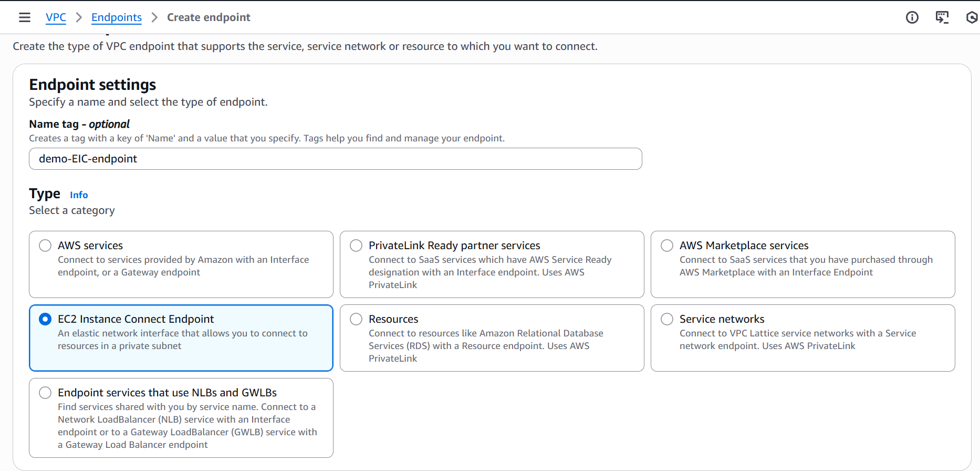Pick Endpoint services that use NLBs and GWLBs
The image size is (980, 471).
[46, 393]
